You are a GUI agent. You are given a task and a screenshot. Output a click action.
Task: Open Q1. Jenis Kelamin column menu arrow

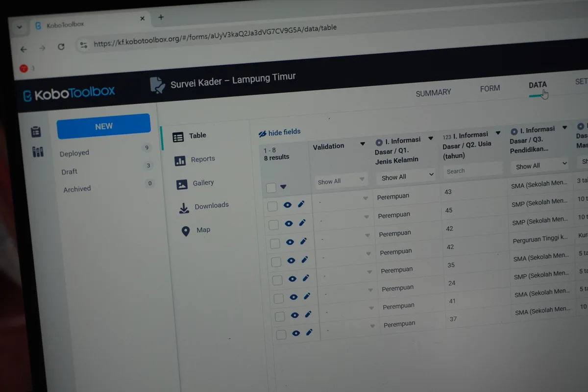pos(431,139)
